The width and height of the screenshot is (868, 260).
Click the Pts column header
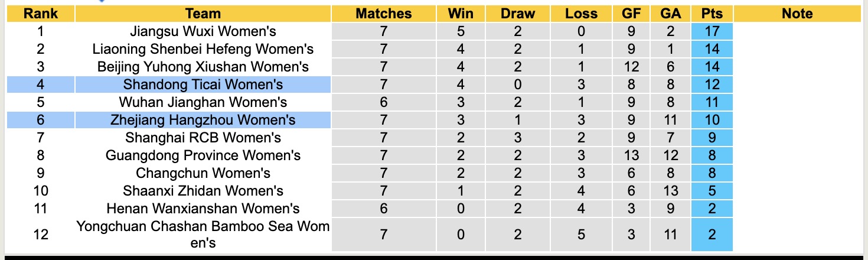pyautogui.click(x=712, y=14)
